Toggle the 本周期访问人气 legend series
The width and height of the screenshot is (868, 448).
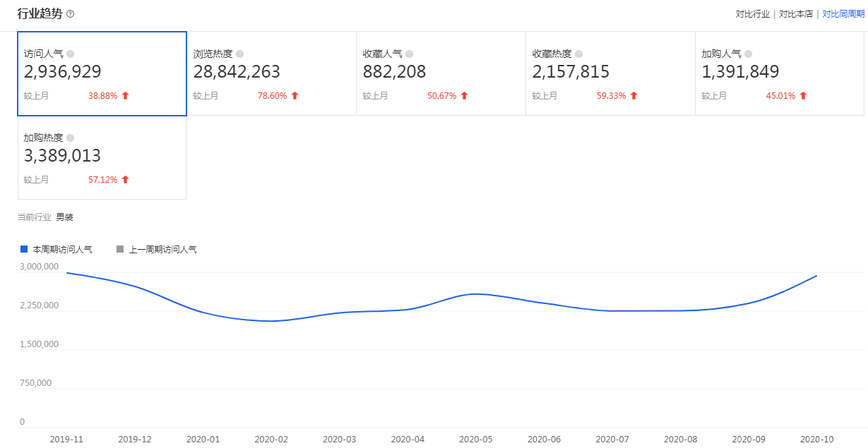click(x=62, y=249)
